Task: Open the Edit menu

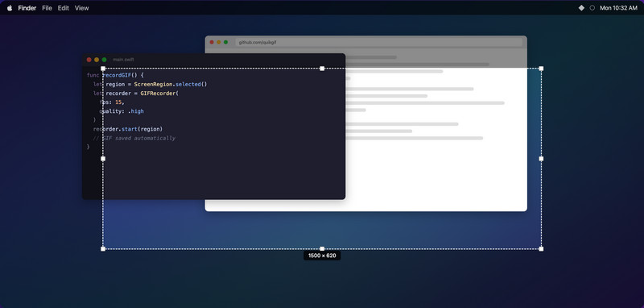Action: pyautogui.click(x=64, y=8)
